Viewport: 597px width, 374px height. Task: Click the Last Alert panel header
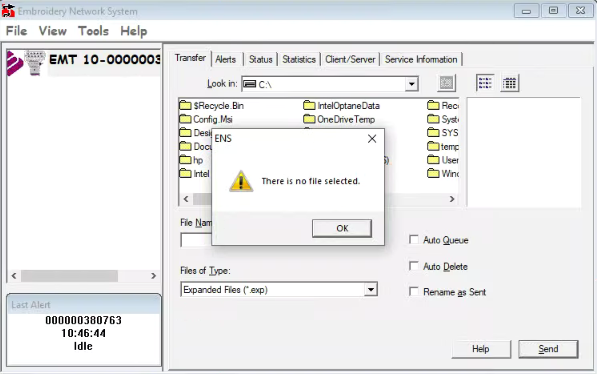point(84,305)
